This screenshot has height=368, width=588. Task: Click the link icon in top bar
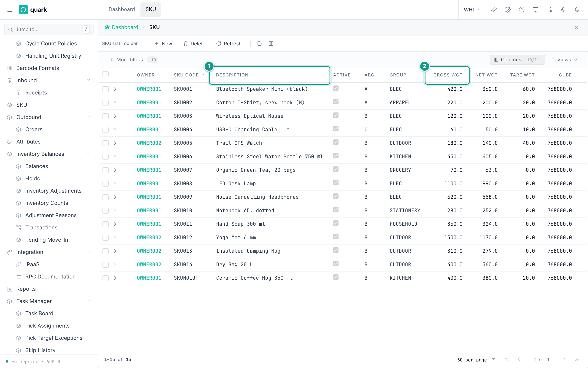click(494, 10)
